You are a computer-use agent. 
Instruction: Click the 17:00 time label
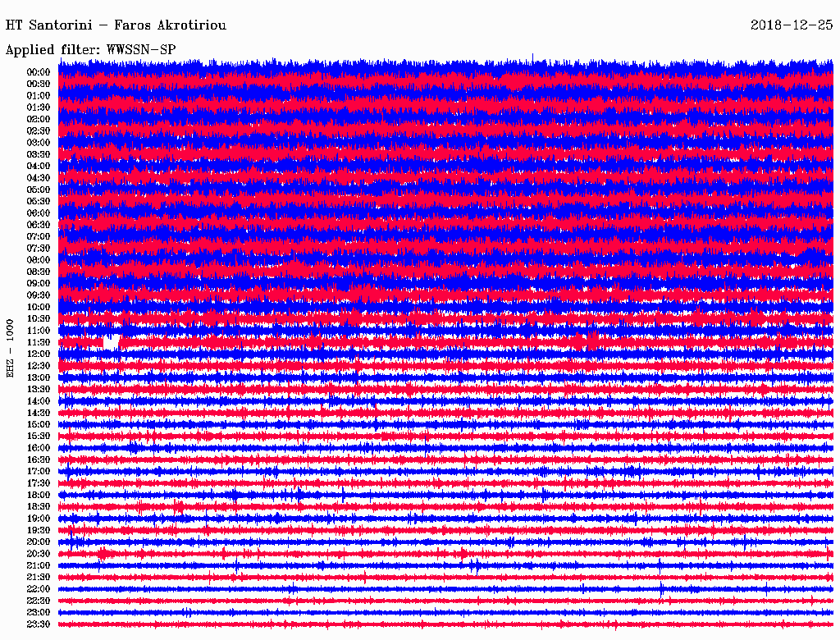pyautogui.click(x=39, y=472)
